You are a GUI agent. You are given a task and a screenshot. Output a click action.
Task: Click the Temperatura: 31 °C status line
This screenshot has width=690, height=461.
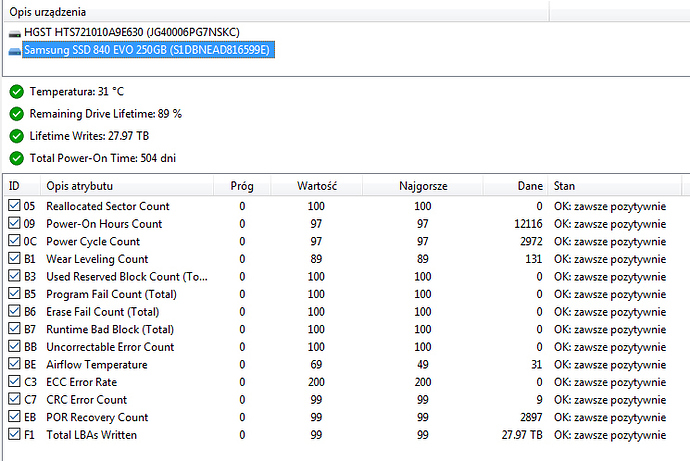point(77,91)
